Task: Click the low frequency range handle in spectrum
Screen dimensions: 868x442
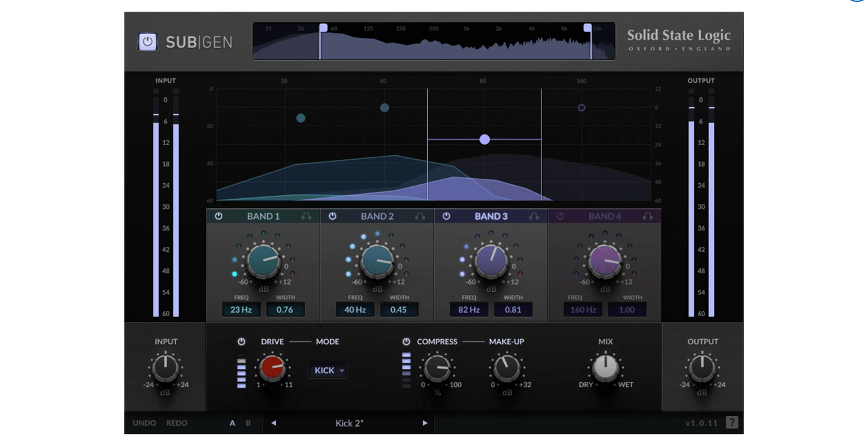Action: (x=323, y=28)
